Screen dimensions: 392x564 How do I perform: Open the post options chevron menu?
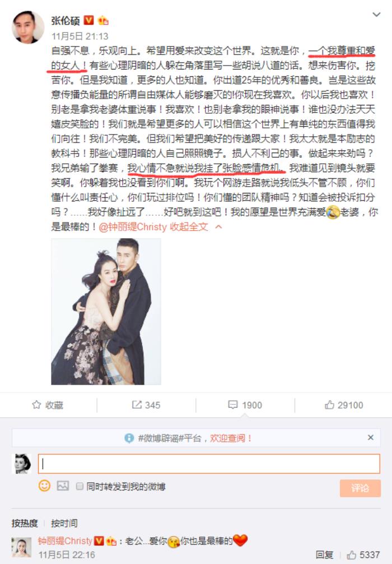[x=376, y=15]
